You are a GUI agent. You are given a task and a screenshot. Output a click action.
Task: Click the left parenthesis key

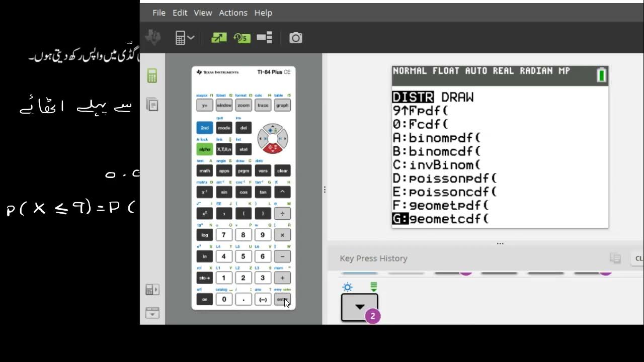pyautogui.click(x=244, y=214)
